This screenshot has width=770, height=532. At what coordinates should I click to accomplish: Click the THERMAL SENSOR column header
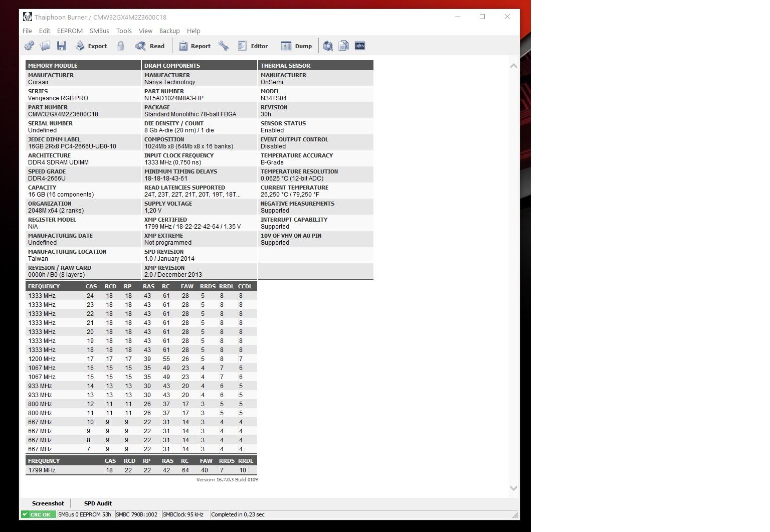[316, 66]
